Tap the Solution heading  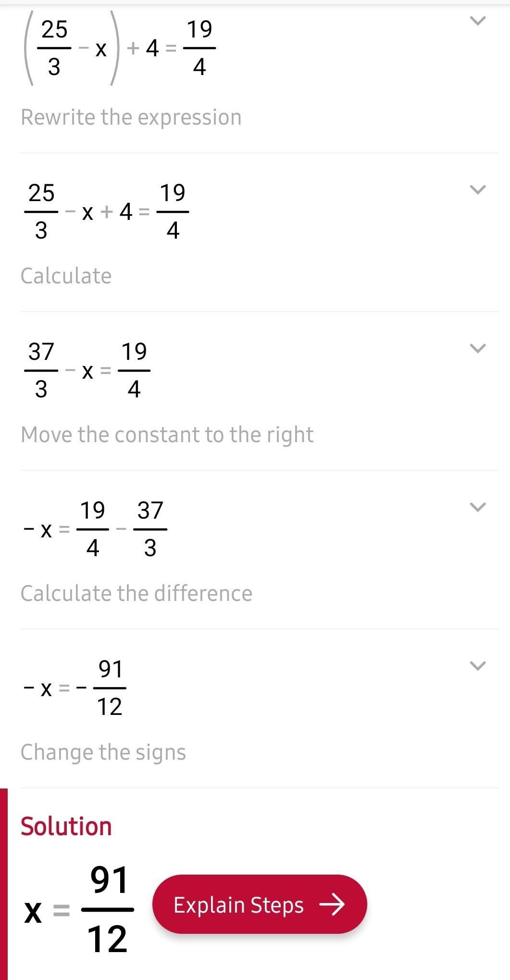[x=66, y=827]
